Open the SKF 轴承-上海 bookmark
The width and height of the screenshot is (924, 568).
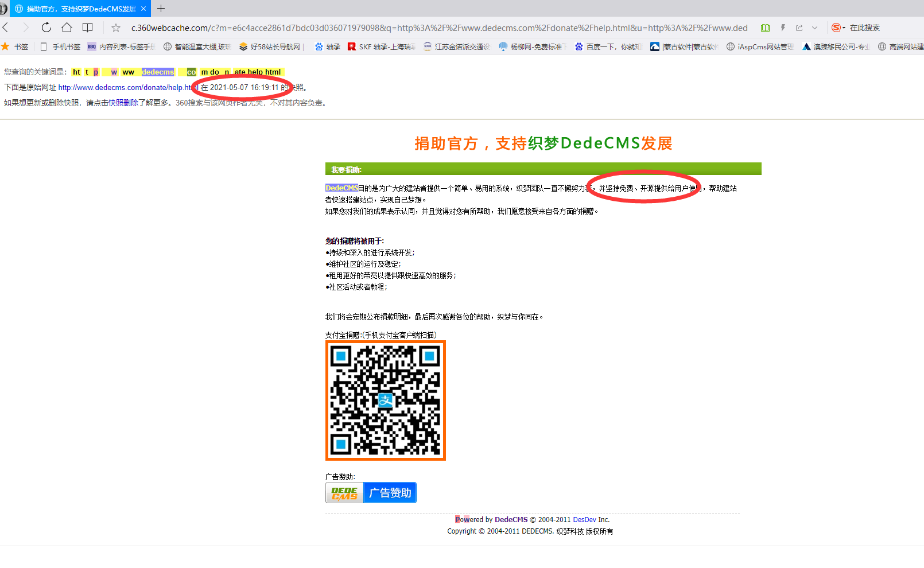click(x=381, y=46)
